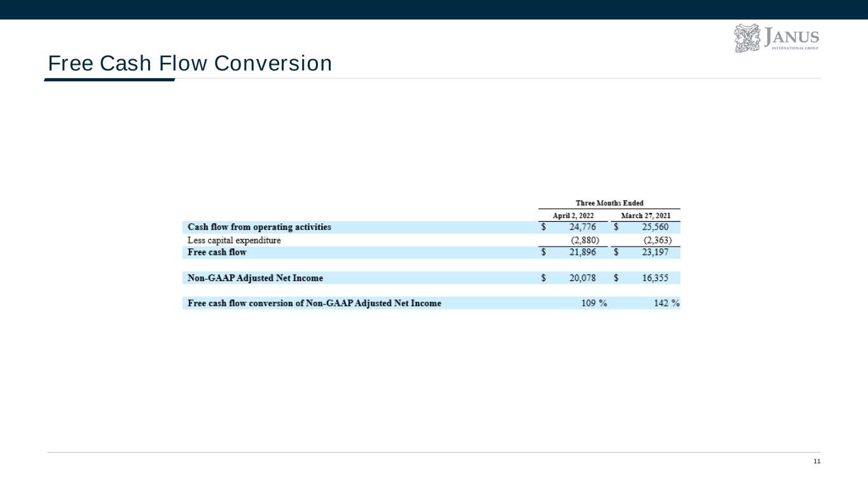The height and width of the screenshot is (488, 868).
Task: Select the 20,078 adjusted net income value
Action: (582, 278)
